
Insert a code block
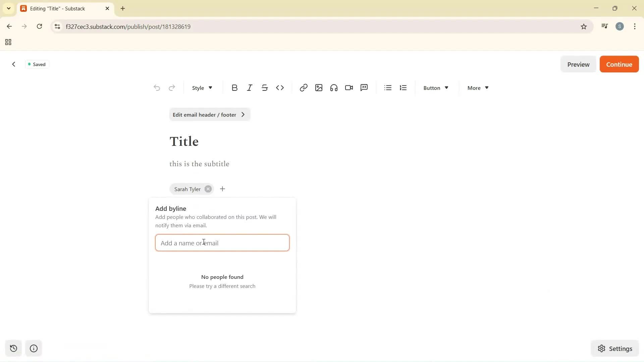tap(280, 87)
